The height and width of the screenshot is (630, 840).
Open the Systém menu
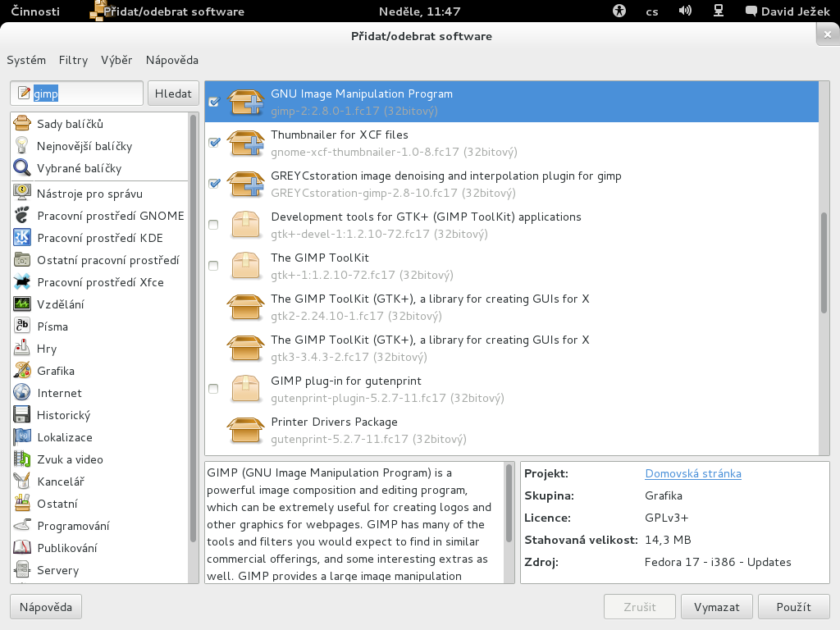click(x=26, y=60)
